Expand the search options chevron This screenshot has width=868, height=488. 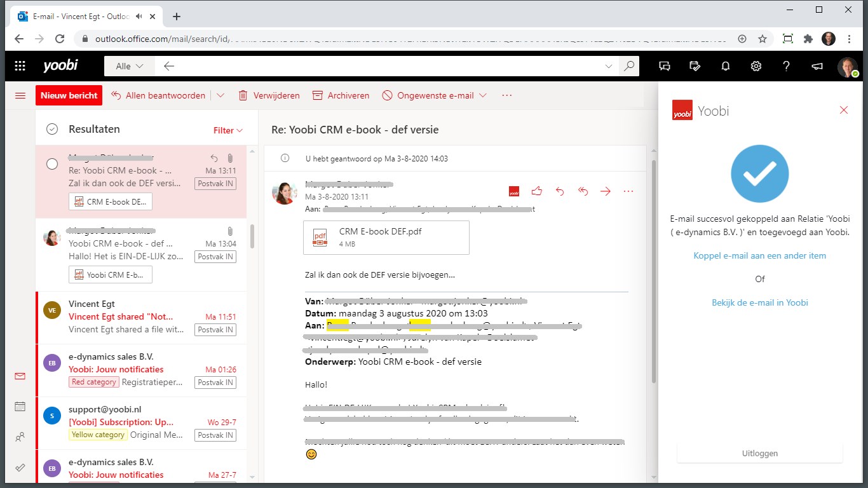pos(609,66)
